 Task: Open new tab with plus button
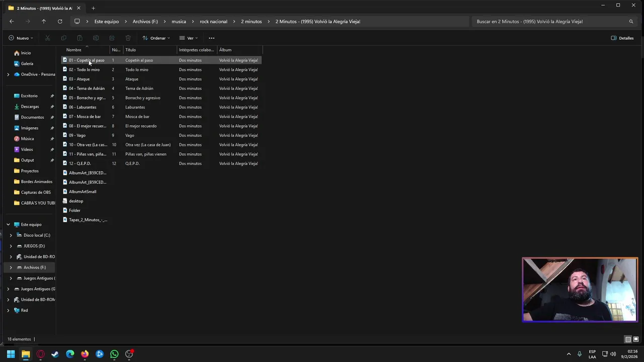pos(93,8)
